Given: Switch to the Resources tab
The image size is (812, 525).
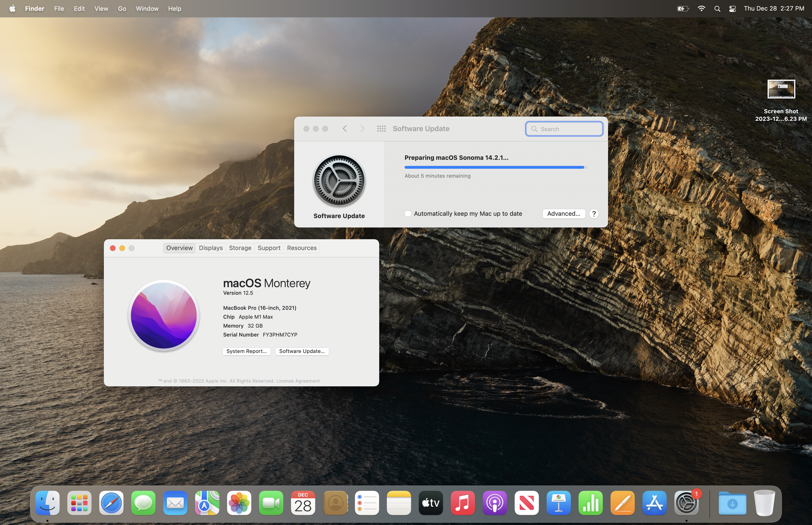Looking at the screenshot, I should pyautogui.click(x=301, y=248).
